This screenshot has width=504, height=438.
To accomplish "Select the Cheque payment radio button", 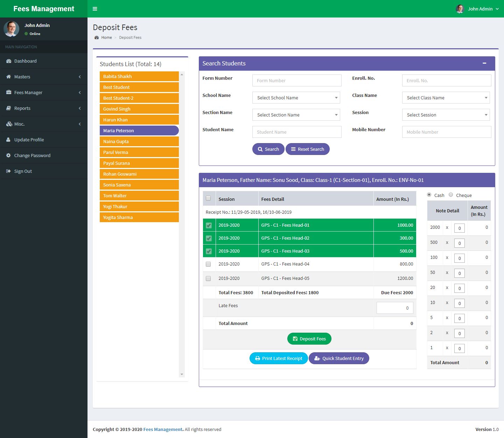I will pos(451,195).
